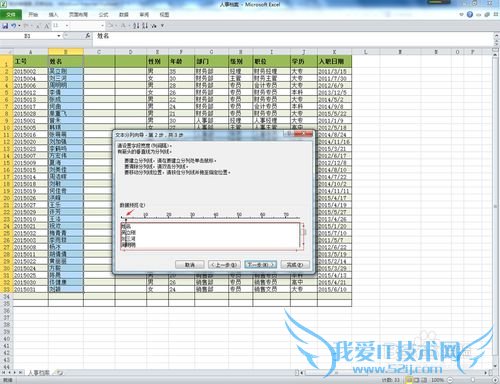Click the Sort Descending Z-A icon
500x384 pixels.
145,26
